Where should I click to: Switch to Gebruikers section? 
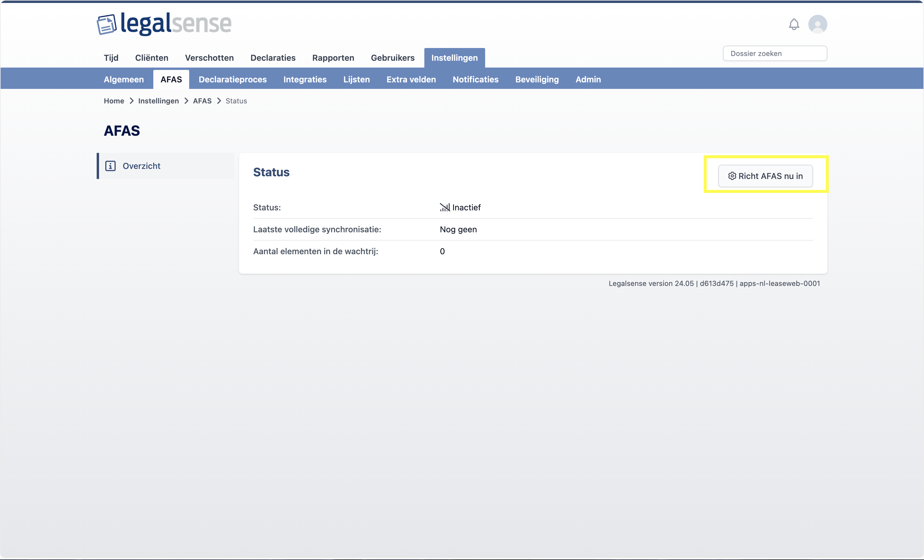click(x=393, y=58)
